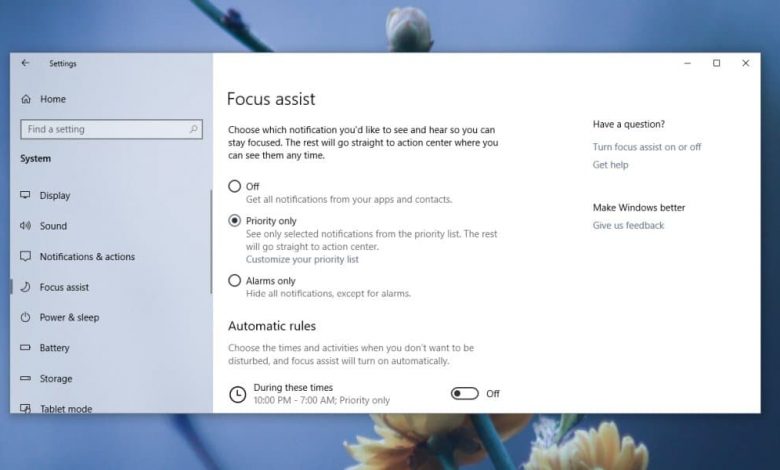Click the Notifications & actions icon
The image size is (780, 470).
pos(25,256)
